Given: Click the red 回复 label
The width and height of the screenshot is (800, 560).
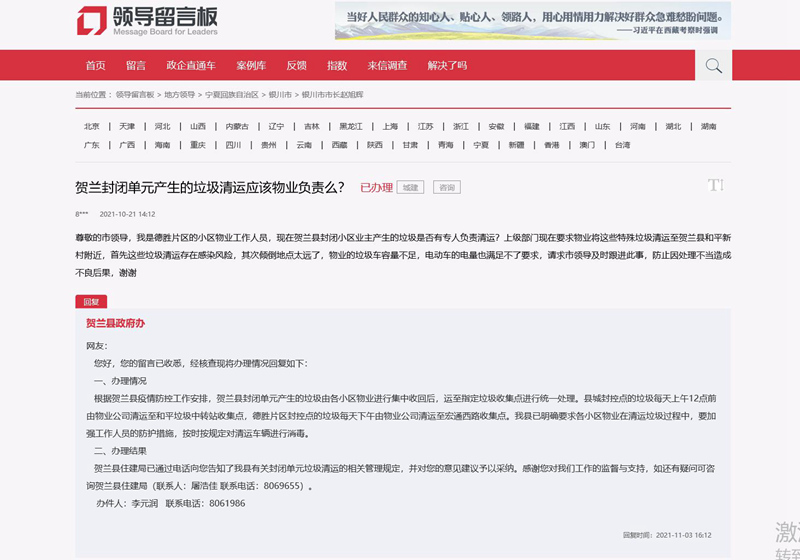Looking at the screenshot, I should [x=91, y=301].
